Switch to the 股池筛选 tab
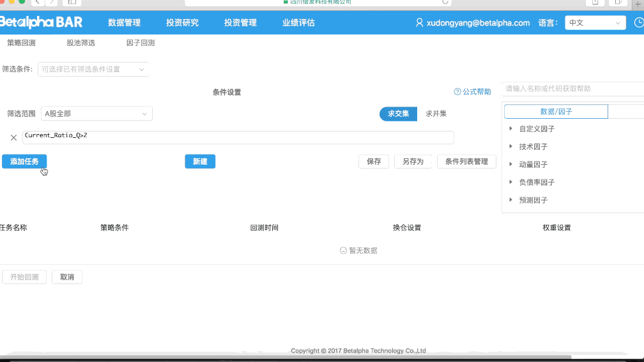Image resolution: width=644 pixels, height=362 pixels. pos(80,43)
